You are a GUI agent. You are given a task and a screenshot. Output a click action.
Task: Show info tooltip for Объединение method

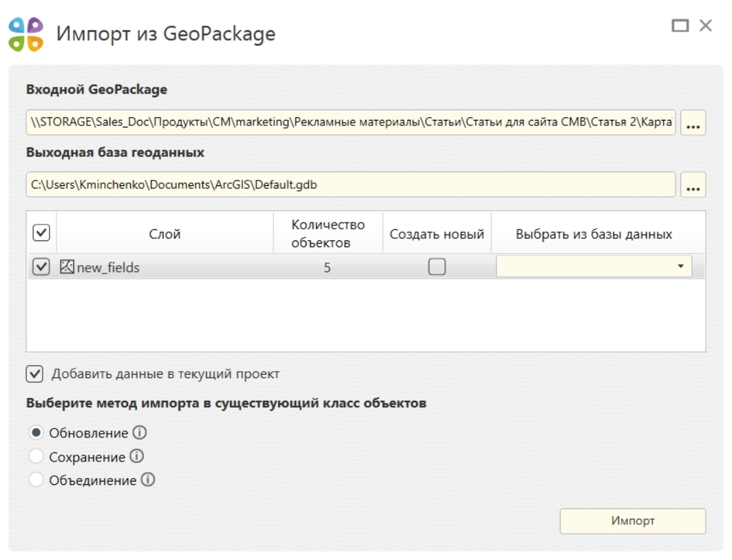pyautogui.click(x=148, y=479)
